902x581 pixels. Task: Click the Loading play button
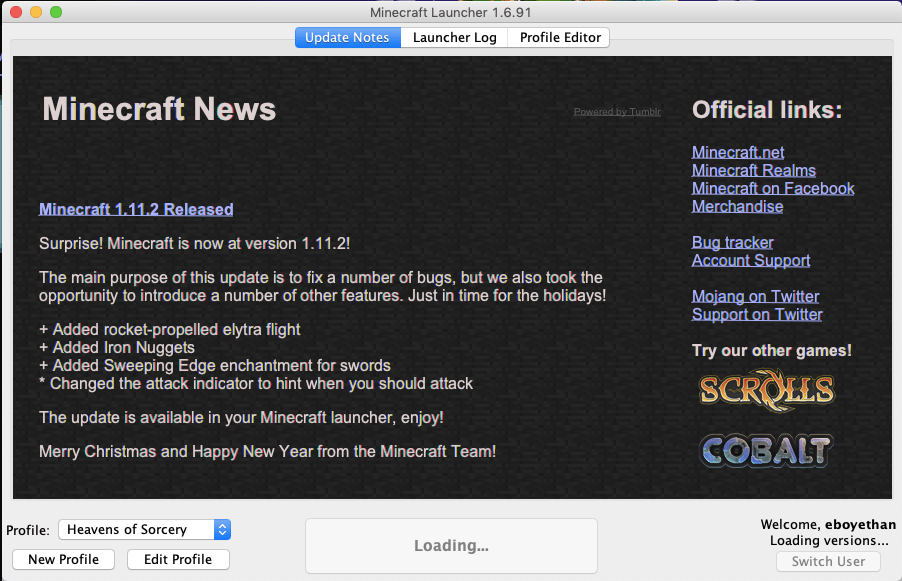point(451,545)
